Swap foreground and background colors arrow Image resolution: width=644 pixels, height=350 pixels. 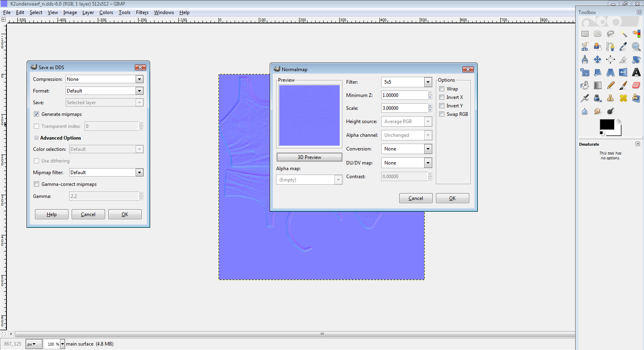coord(619,121)
